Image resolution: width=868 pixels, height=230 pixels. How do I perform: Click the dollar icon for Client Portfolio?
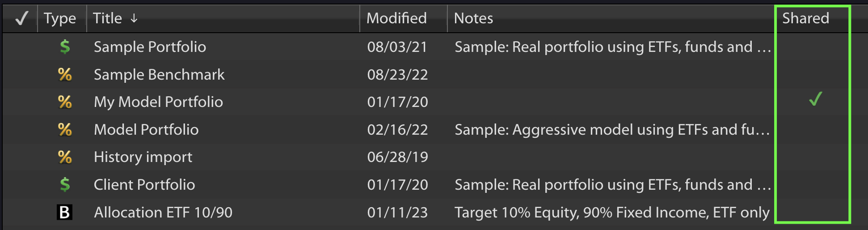(x=65, y=184)
